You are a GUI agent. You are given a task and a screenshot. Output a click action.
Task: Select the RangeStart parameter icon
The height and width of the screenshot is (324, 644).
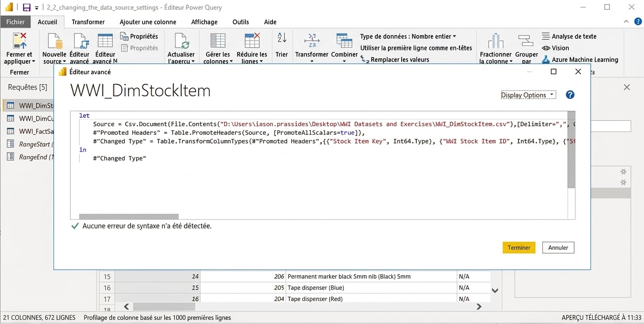10,144
